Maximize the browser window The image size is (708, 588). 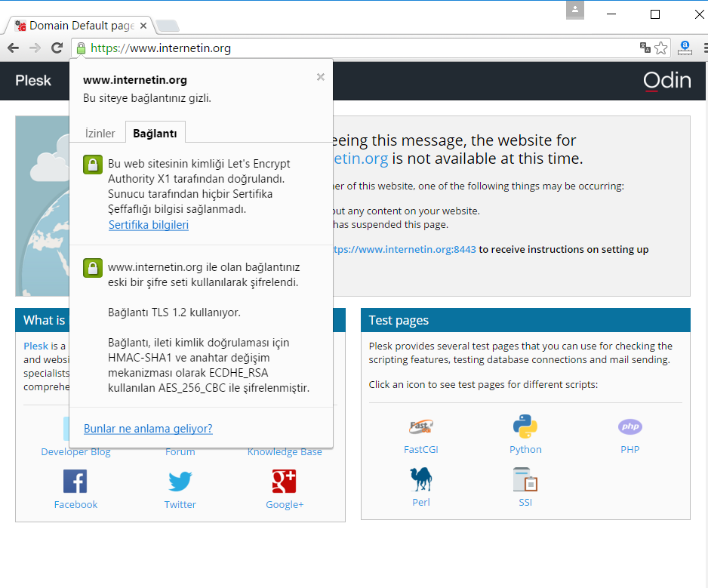[655, 14]
